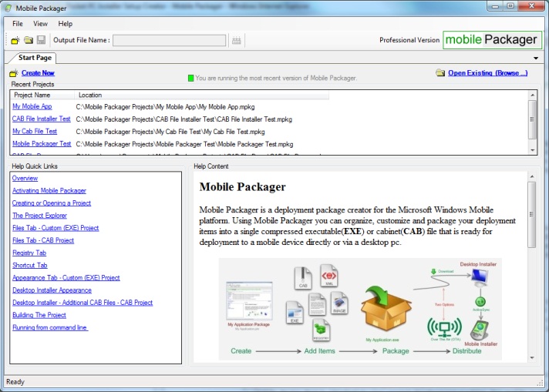Open Desktop Installer - Additional CAB Files link
This screenshot has width=549, height=392.
(83, 303)
